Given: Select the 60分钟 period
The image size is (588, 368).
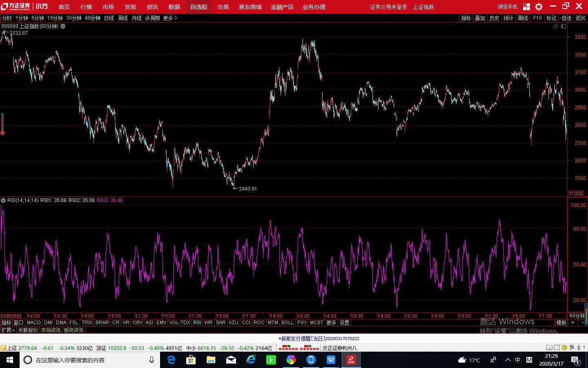Looking at the screenshot, I should pos(93,18).
